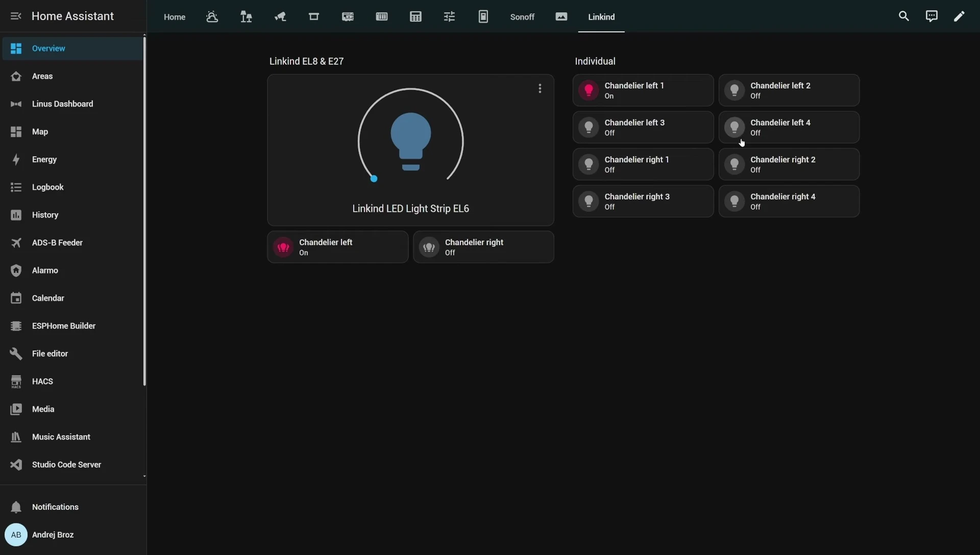Click the File editor wrench icon
Viewport: 980px width, 555px height.
click(x=16, y=354)
